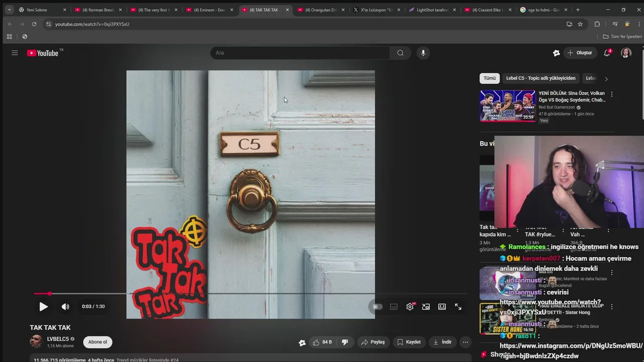Switch to the Norman Break tab
This screenshot has height=362, width=644.
[98, 10]
